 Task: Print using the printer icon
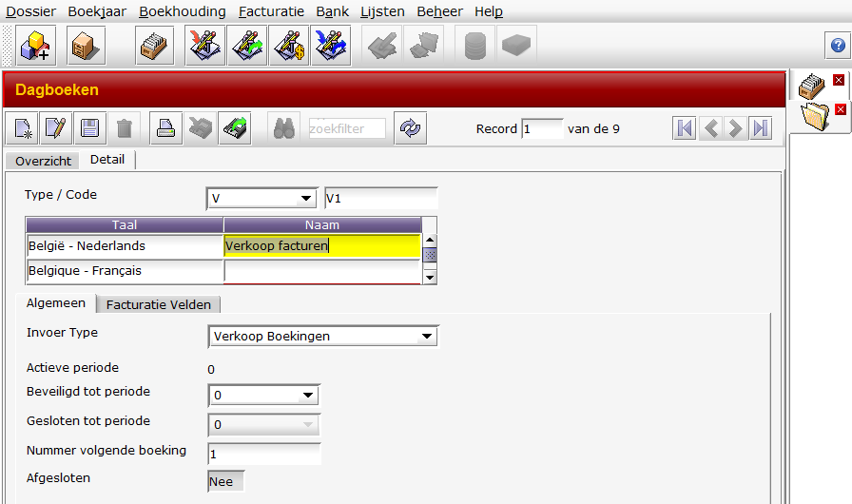pyautogui.click(x=165, y=128)
